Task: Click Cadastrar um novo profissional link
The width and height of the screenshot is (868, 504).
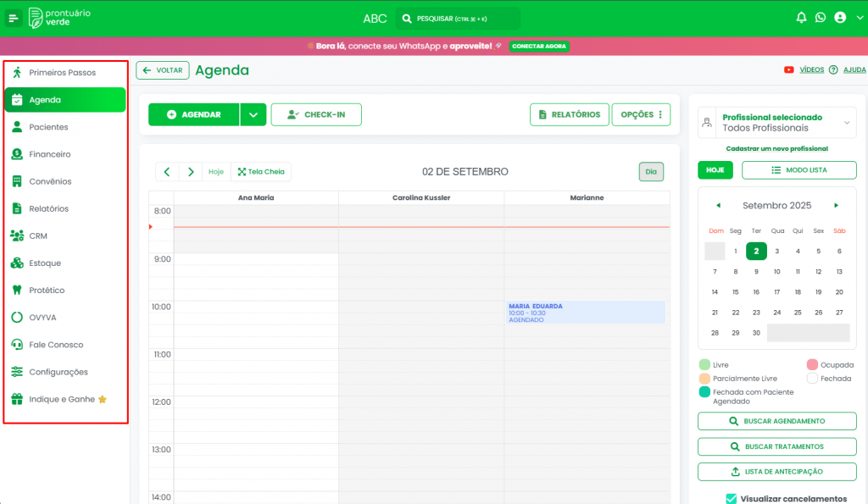Action: pyautogui.click(x=776, y=149)
